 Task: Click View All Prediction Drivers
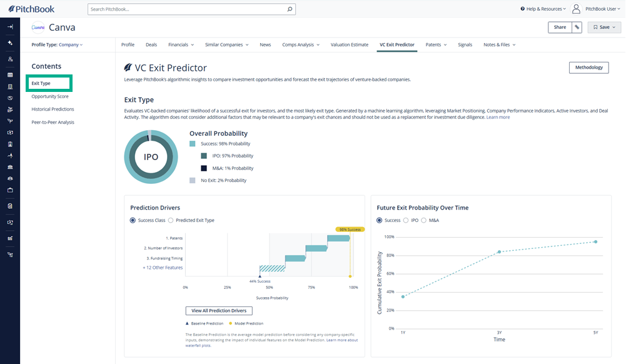[219, 310]
